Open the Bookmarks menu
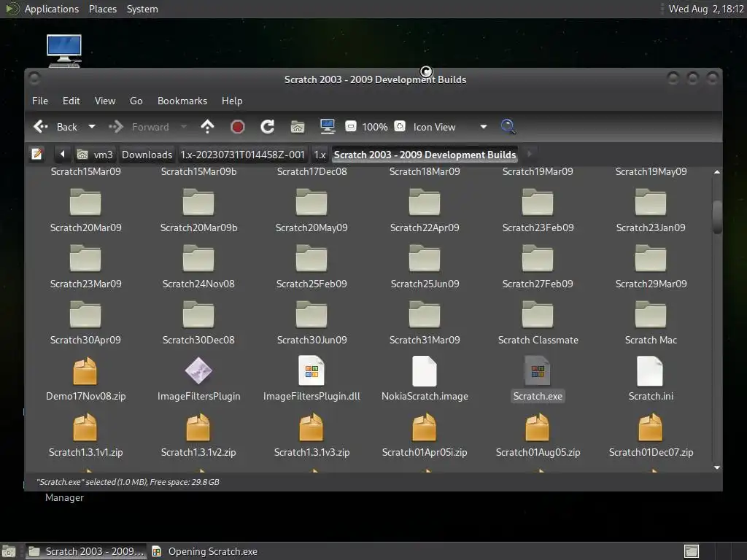The width and height of the screenshot is (747, 560). point(182,101)
